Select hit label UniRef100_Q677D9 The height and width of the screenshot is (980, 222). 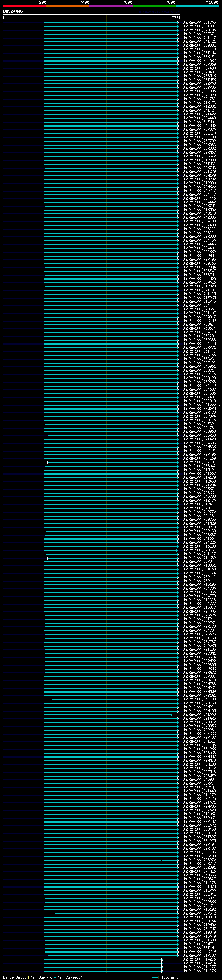(199, 141)
